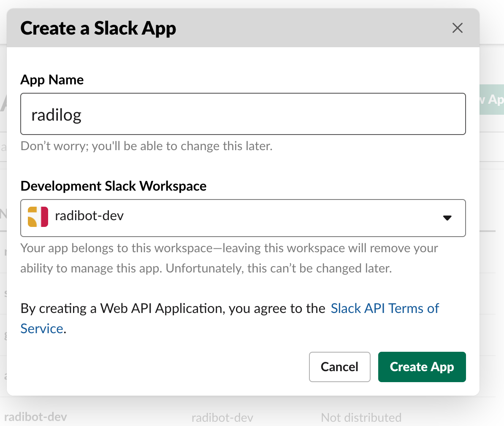The width and height of the screenshot is (504, 426).
Task: Click the Create a Slack App title
Action: pyautogui.click(x=98, y=28)
